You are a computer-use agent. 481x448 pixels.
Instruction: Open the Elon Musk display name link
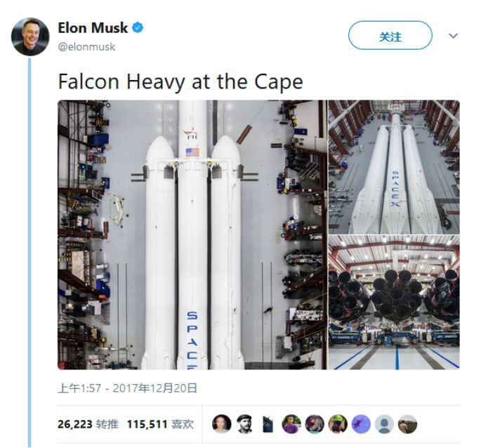click(92, 28)
